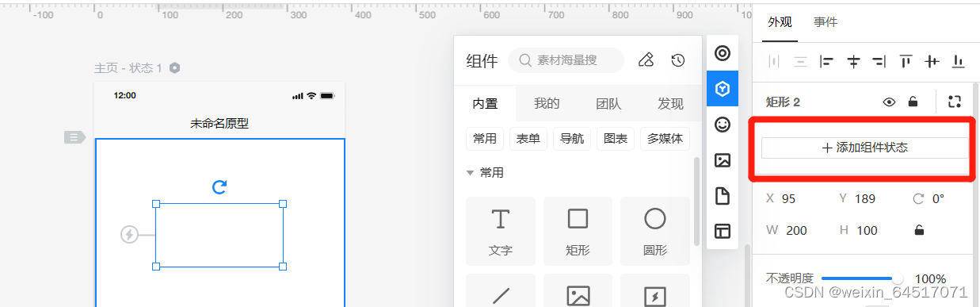The width and height of the screenshot is (980, 307).
Task: Select the 图表 category chip
Action: click(616, 138)
